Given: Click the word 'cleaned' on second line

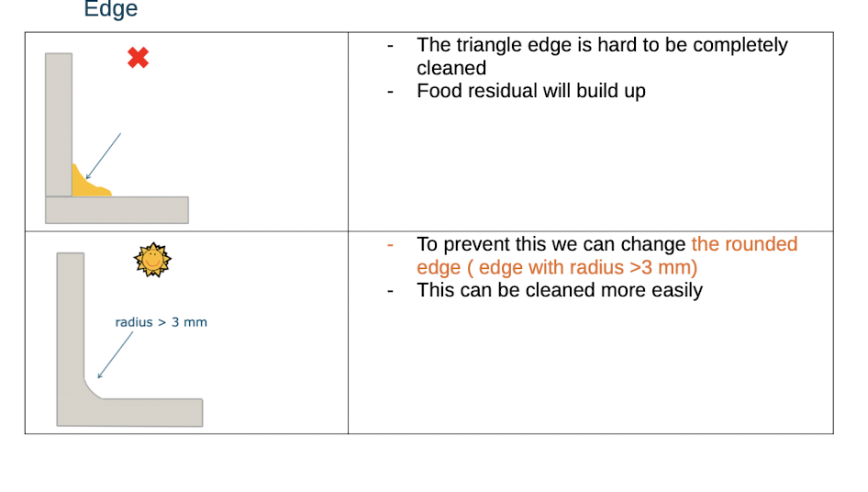Looking at the screenshot, I should pyautogui.click(x=451, y=68).
